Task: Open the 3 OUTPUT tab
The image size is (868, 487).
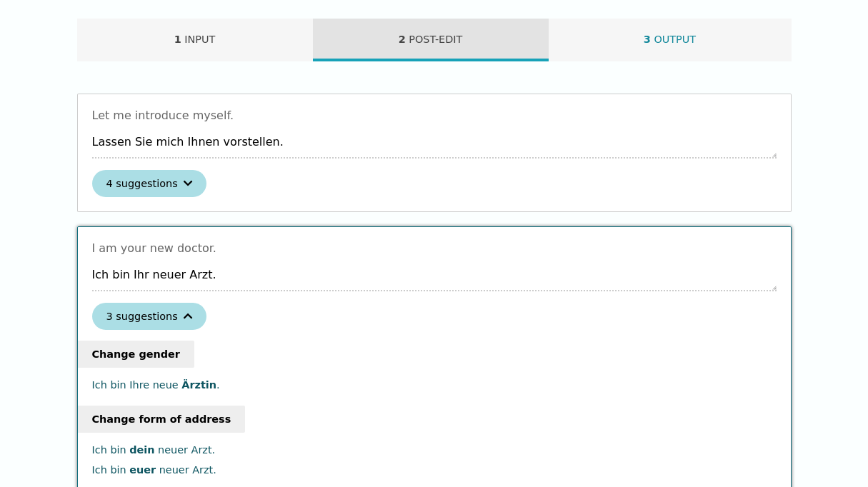Action: [670, 40]
